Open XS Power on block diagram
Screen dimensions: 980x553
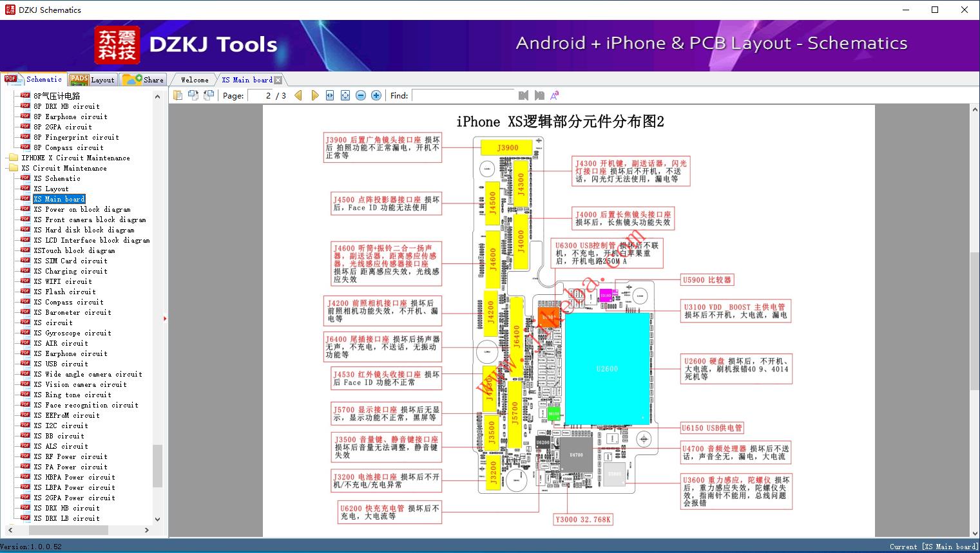coord(82,209)
